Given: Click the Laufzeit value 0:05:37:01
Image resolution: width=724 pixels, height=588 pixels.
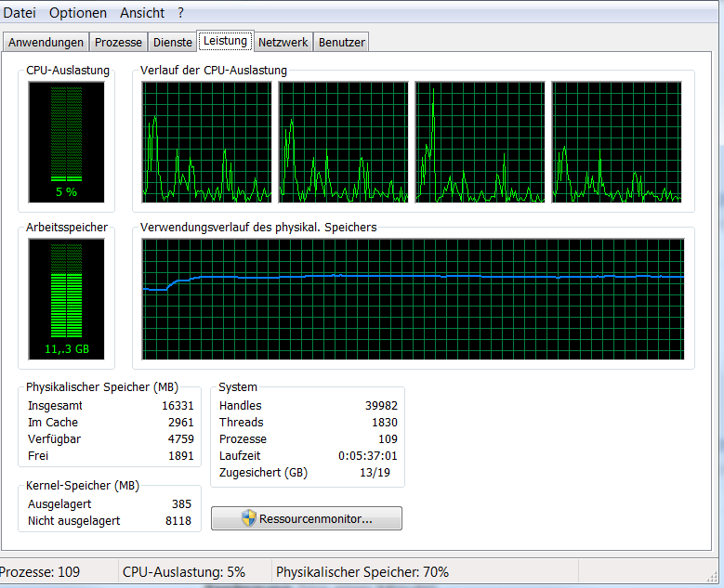Looking at the screenshot, I should tap(367, 455).
